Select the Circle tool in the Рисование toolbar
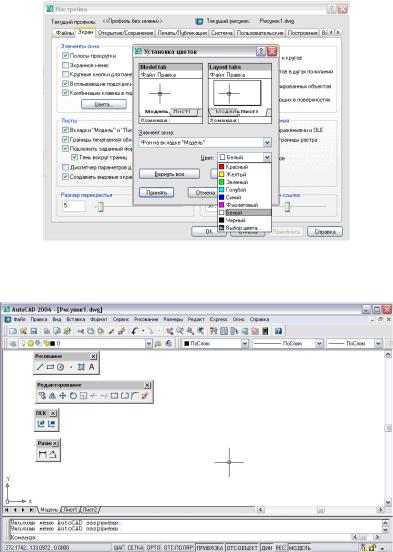Image resolution: width=393 pixels, height=552 pixels. click(61, 367)
